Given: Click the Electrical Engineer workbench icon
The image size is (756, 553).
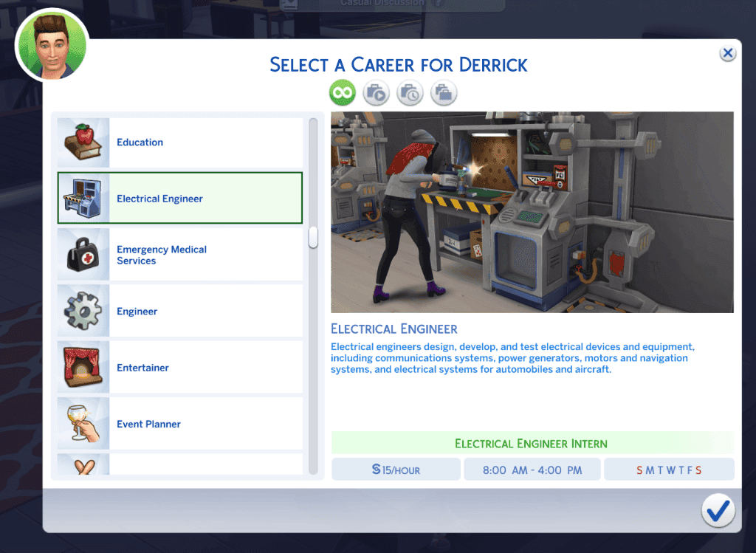Looking at the screenshot, I should (x=83, y=198).
